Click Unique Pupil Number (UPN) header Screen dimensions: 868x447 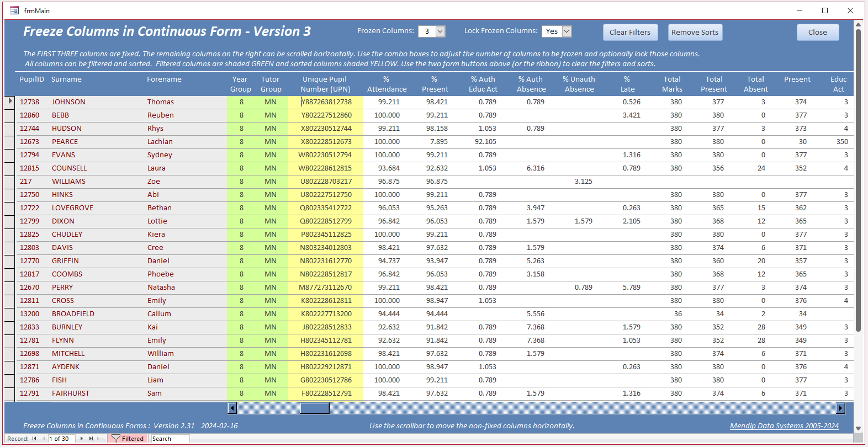(x=325, y=84)
